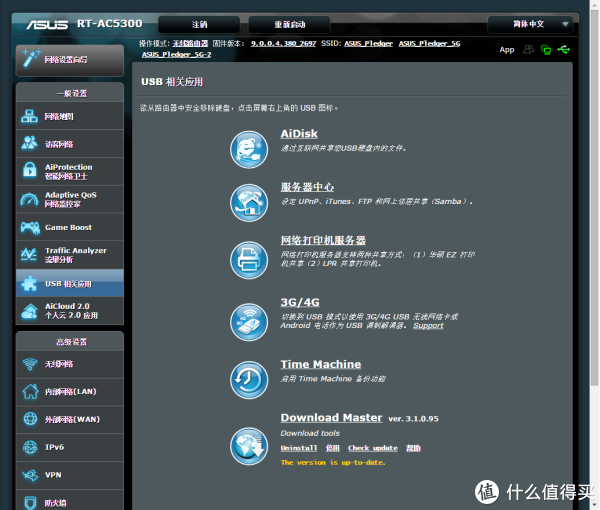Click the USB puzzle piece icon
The height and width of the screenshot is (510, 600).
click(x=29, y=283)
